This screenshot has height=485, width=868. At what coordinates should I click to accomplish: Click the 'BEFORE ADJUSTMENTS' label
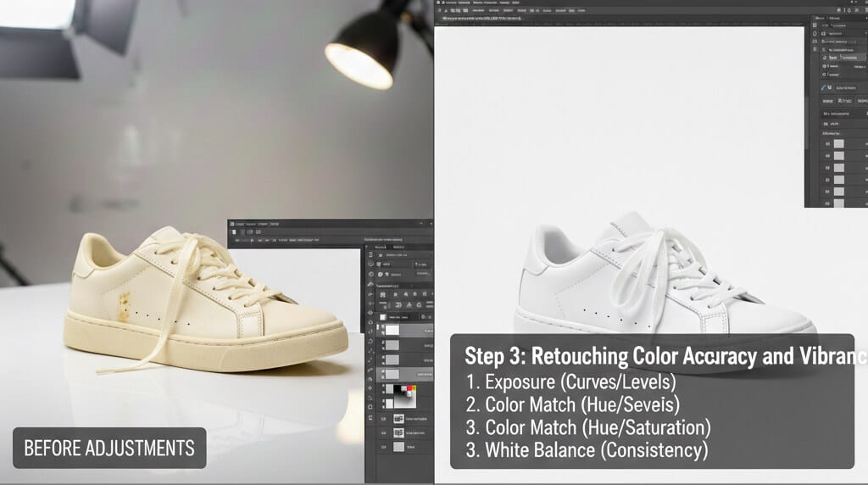pyautogui.click(x=109, y=448)
